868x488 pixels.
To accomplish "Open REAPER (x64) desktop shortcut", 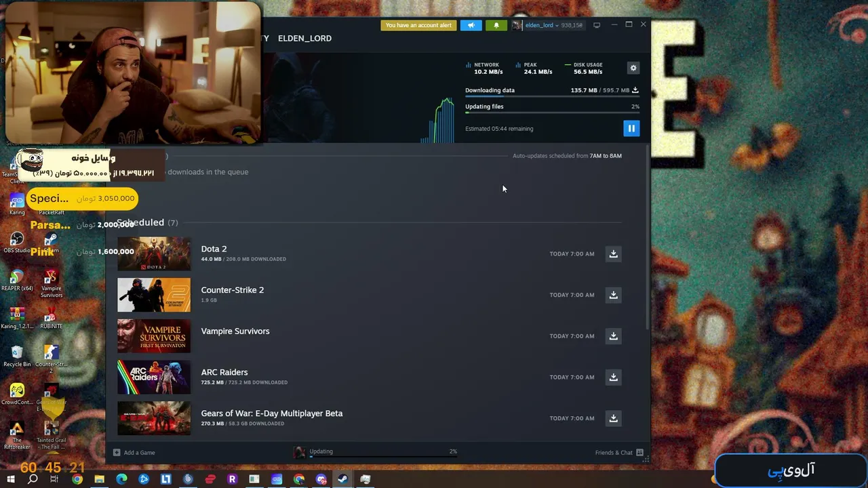I will tap(17, 281).
